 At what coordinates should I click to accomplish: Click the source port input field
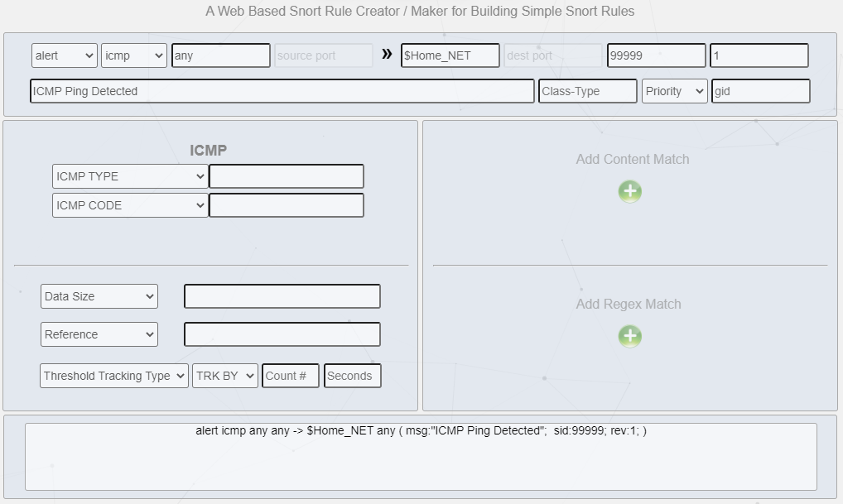(x=324, y=55)
